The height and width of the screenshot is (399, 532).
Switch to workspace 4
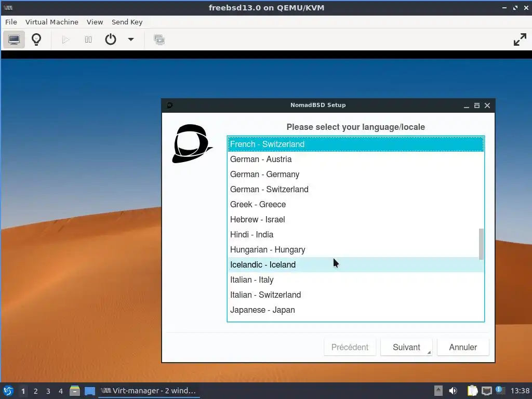pos(61,391)
